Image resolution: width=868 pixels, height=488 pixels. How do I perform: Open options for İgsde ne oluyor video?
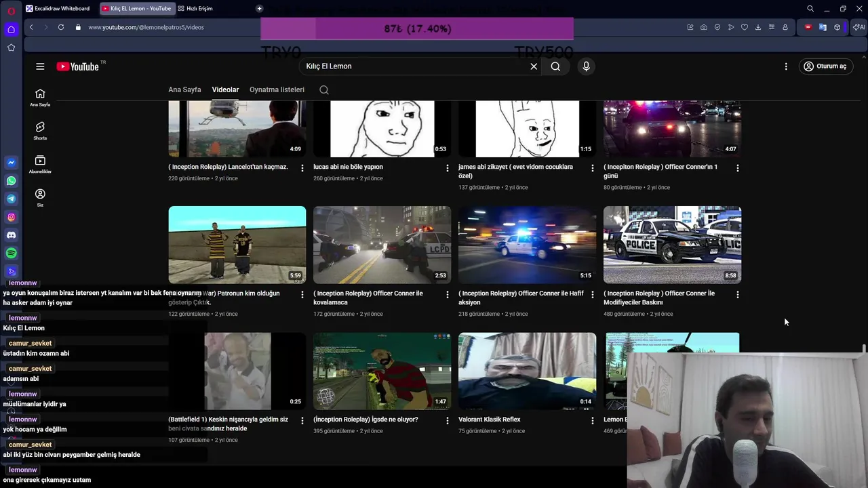tap(447, 421)
